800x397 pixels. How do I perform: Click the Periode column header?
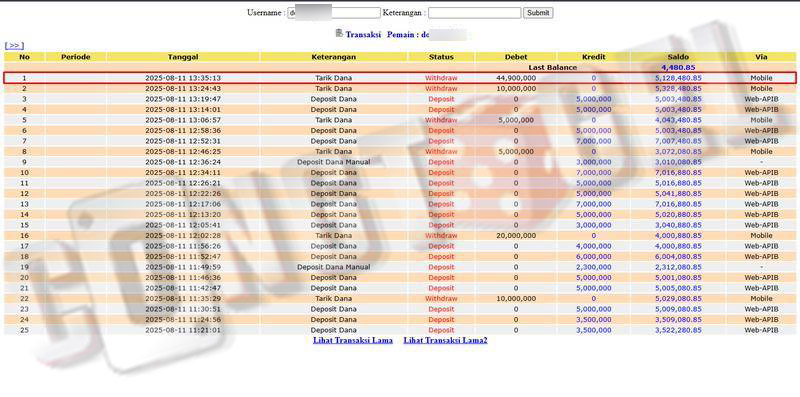pyautogui.click(x=76, y=57)
